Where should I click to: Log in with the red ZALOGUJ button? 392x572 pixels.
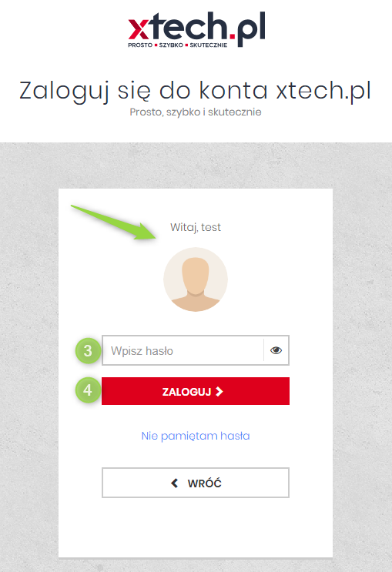point(196,391)
